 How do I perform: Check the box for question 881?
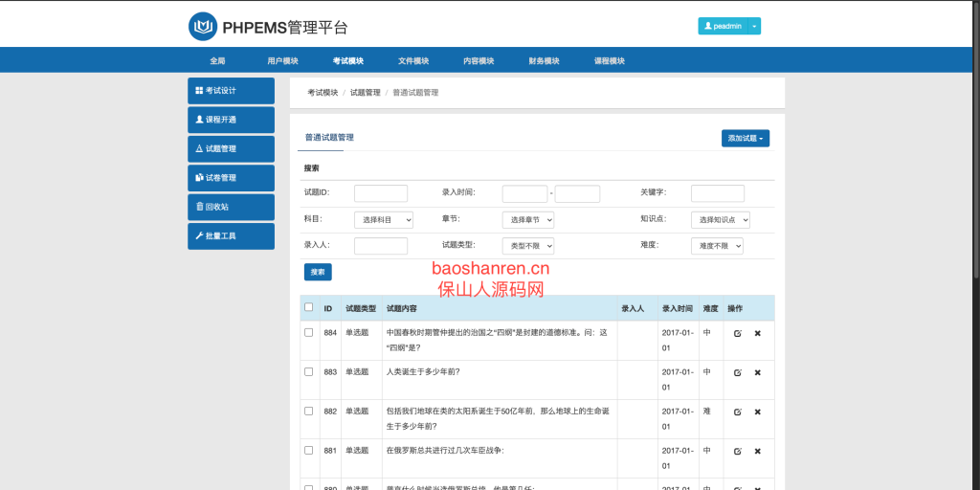tap(308, 450)
